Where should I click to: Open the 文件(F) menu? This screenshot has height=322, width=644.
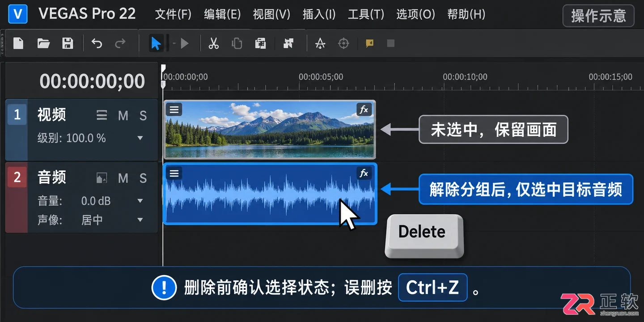coord(173,14)
